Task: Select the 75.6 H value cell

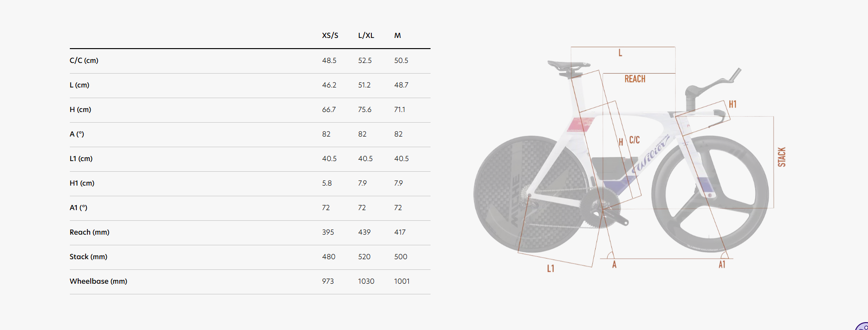Action: click(x=365, y=110)
